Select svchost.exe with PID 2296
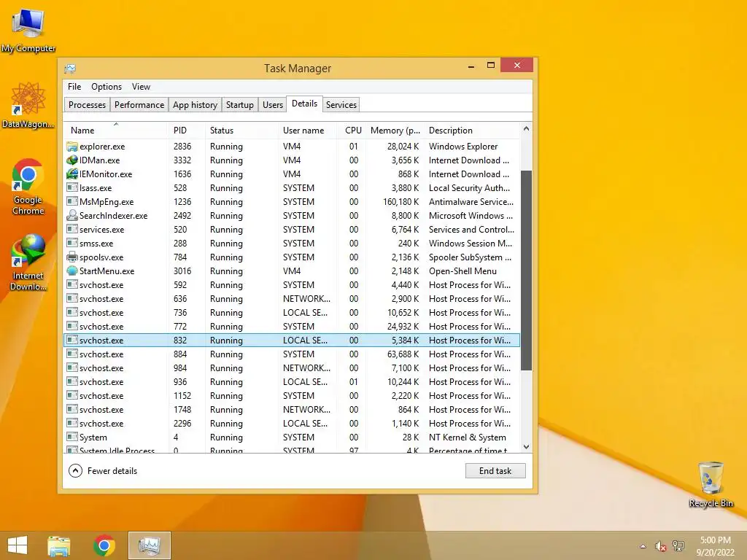 pos(292,424)
